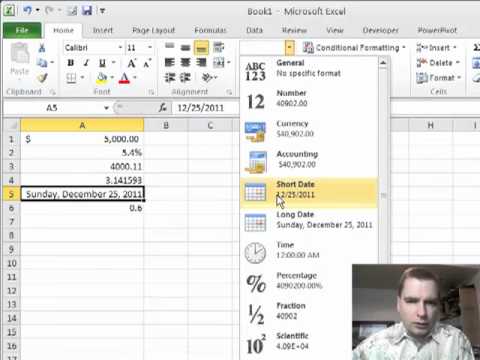Choose Short Date format option
The width and height of the screenshot is (480, 360).
click(x=309, y=192)
